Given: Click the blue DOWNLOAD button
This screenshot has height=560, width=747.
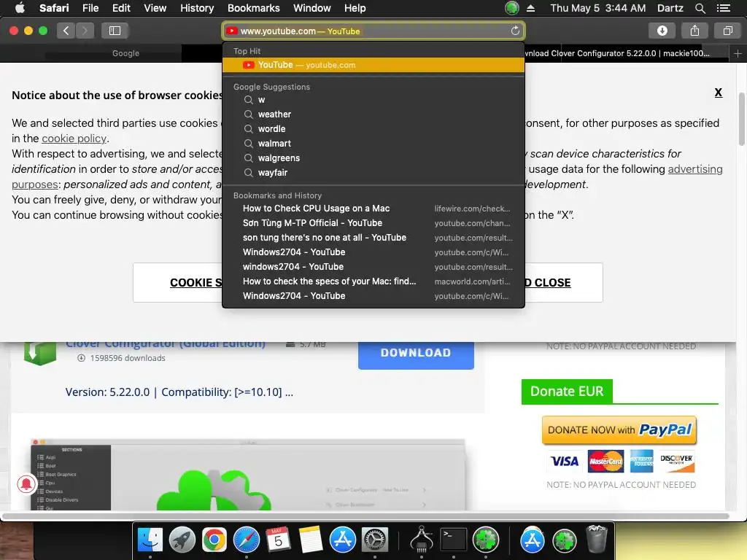Looking at the screenshot, I should click(416, 354).
